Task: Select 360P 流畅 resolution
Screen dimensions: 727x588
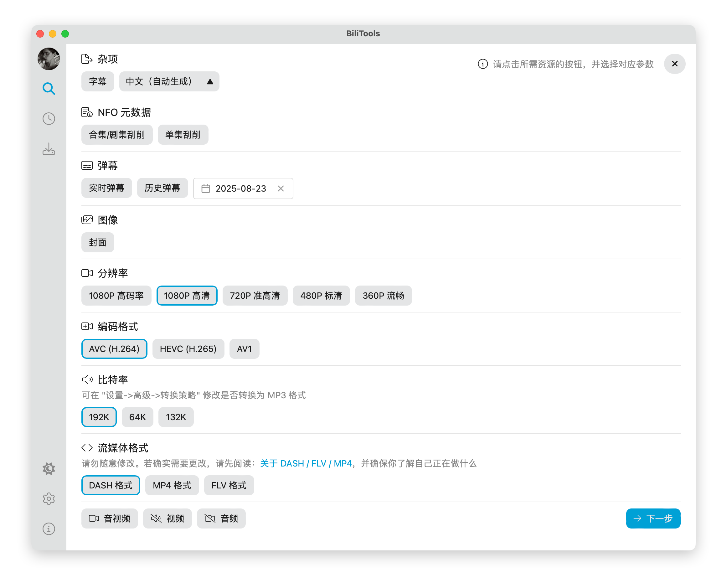Action: (x=383, y=296)
